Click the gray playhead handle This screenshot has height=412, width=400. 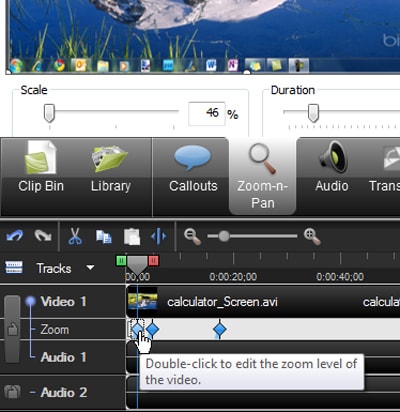tap(137, 264)
